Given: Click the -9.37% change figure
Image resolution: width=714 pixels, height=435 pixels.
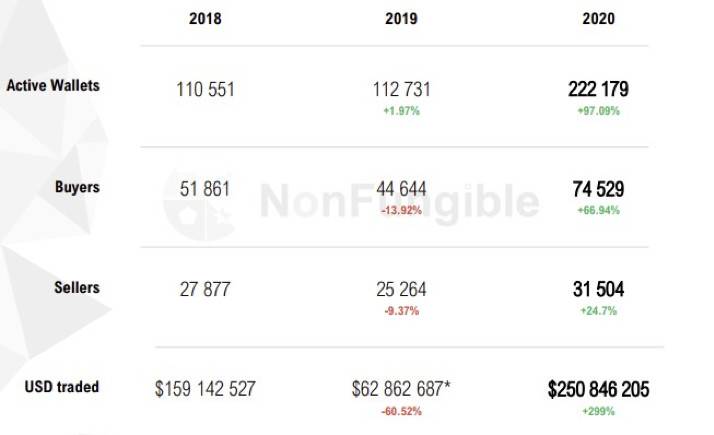Looking at the screenshot, I should [x=400, y=311].
